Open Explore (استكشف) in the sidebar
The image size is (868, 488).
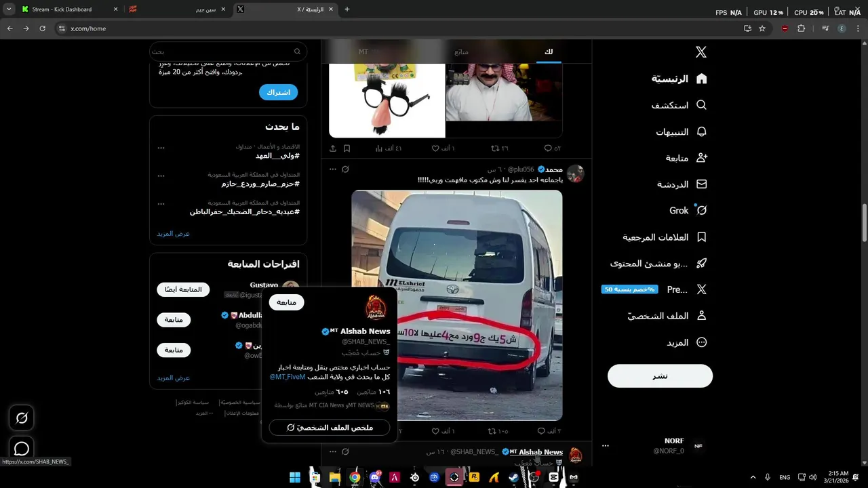[679, 105]
